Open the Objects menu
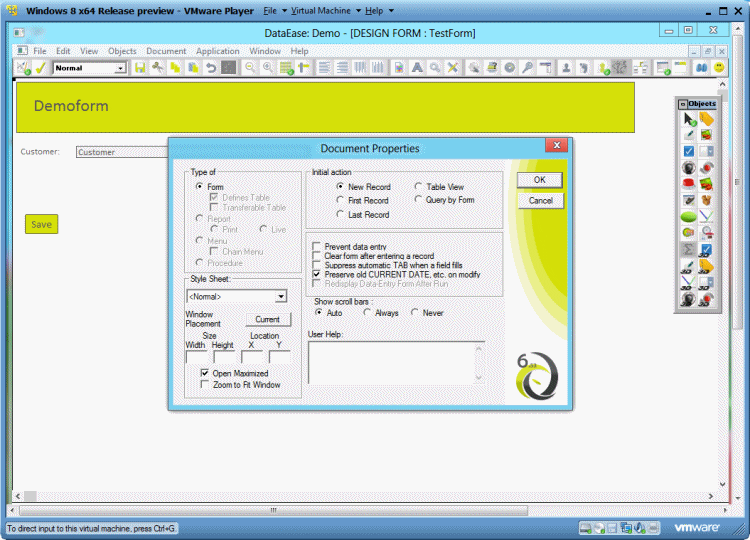The height and width of the screenshot is (540, 750). [x=122, y=51]
